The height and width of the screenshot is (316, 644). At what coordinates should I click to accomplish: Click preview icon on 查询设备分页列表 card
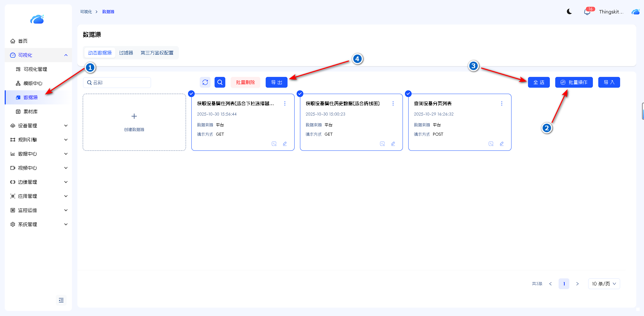click(x=491, y=144)
